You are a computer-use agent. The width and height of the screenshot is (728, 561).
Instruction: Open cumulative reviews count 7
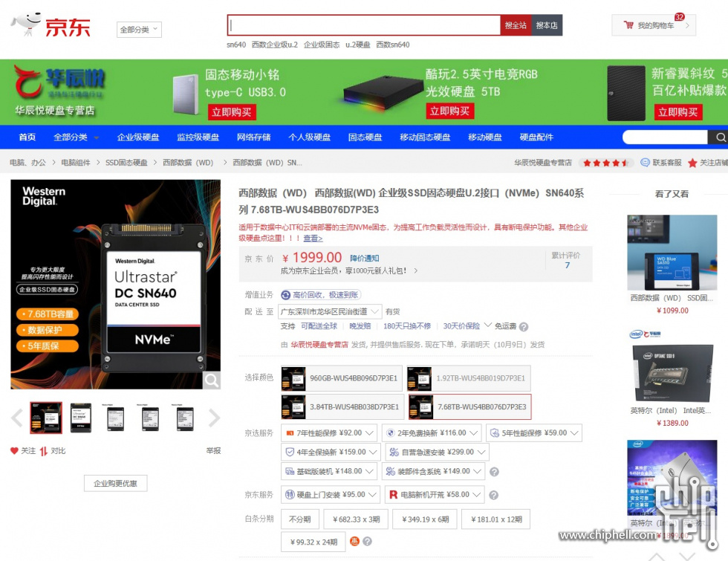567,265
